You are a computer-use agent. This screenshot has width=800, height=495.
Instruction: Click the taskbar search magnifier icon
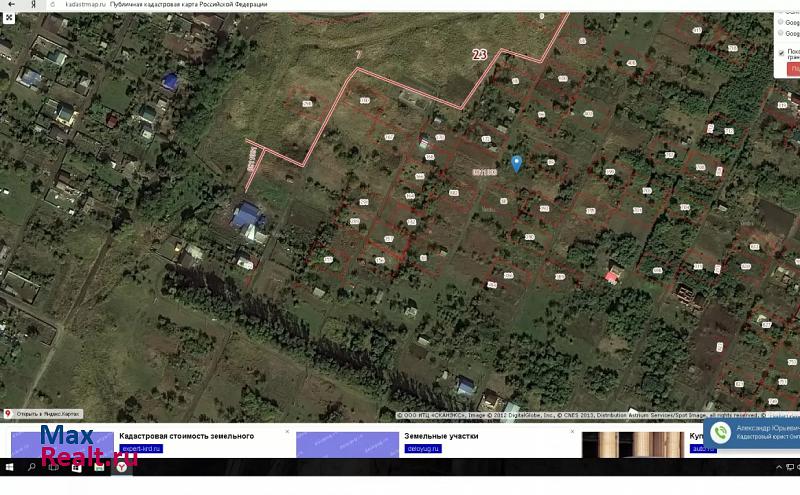[x=32, y=467]
